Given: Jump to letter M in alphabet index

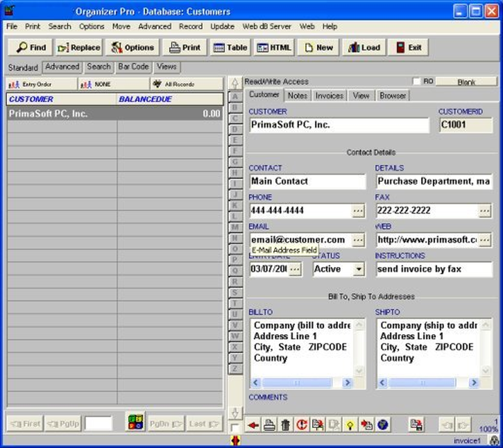Looking at the screenshot, I should 235,227.
